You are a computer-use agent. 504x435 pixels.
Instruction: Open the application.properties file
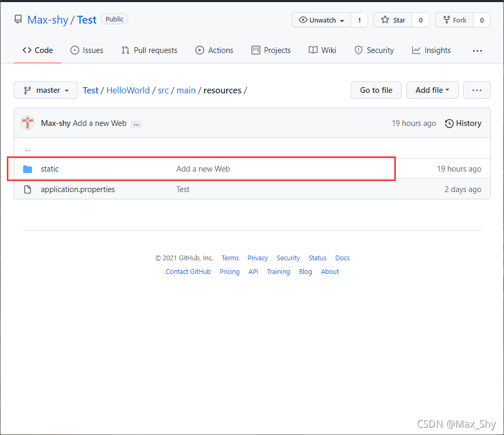coord(78,189)
